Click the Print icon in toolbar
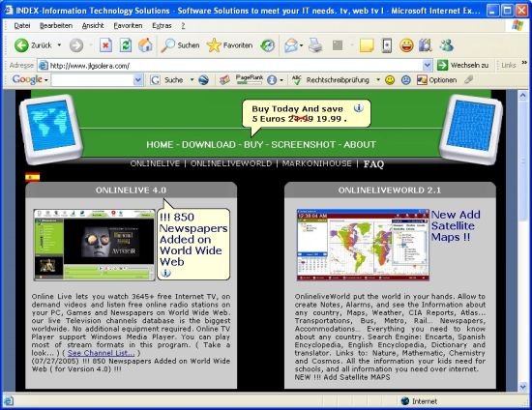The image size is (532, 410). (x=315, y=45)
